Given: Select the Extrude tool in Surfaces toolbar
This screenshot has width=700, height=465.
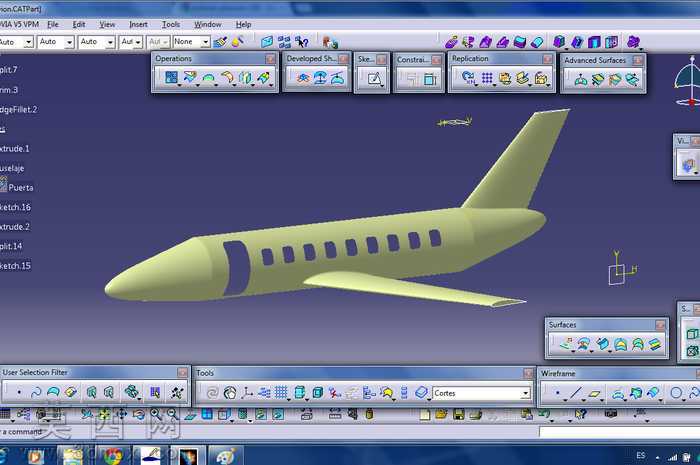Looking at the screenshot, I should click(566, 344).
